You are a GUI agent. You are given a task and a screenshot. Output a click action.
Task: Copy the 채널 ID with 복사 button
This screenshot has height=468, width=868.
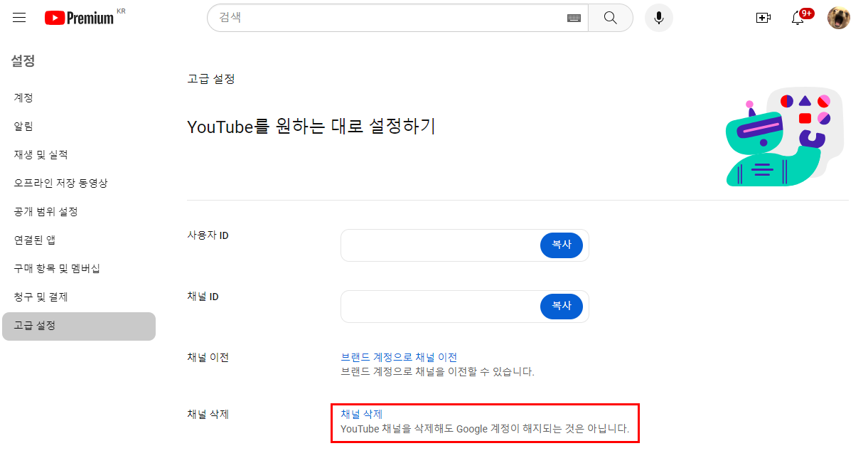point(562,306)
